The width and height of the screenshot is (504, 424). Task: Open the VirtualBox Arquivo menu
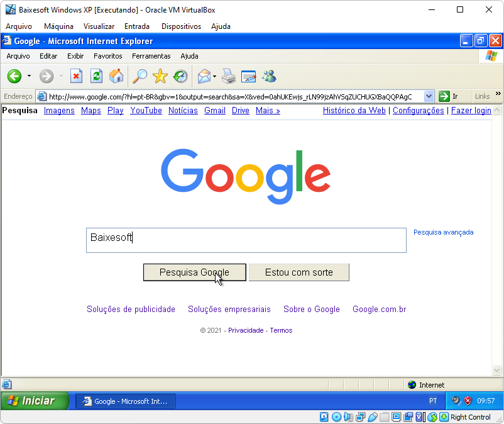pyautogui.click(x=19, y=26)
